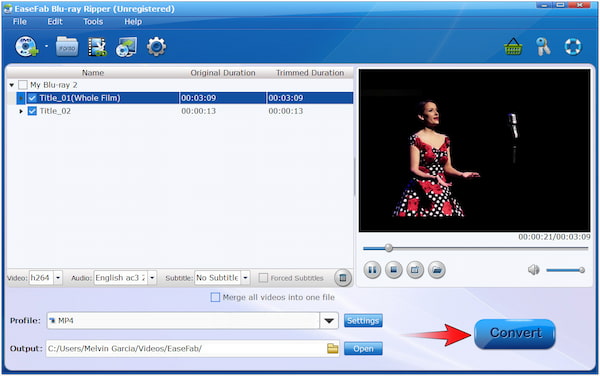Screen dimensions: 600x376
Task: Mute the preview speaker icon
Action: click(x=533, y=270)
